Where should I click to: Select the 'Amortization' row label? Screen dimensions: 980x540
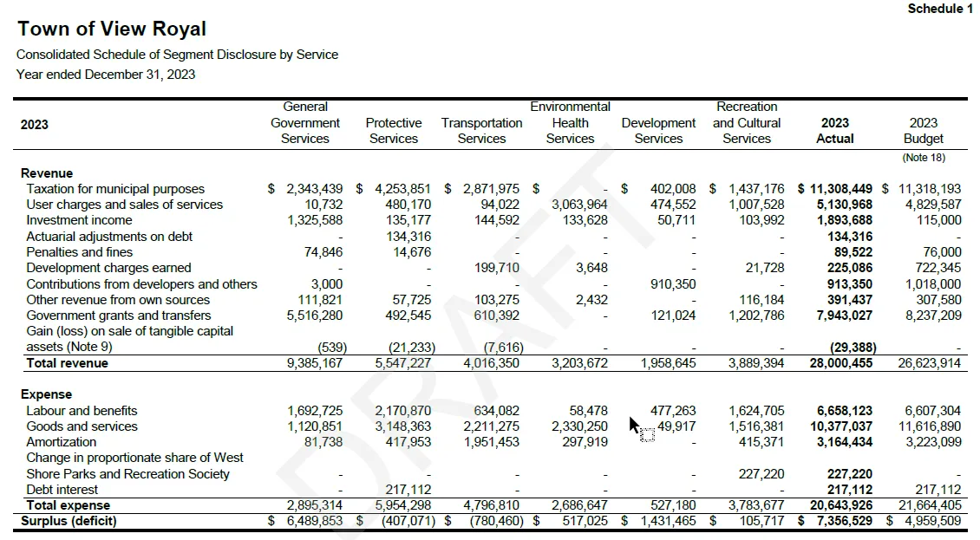click(x=62, y=442)
